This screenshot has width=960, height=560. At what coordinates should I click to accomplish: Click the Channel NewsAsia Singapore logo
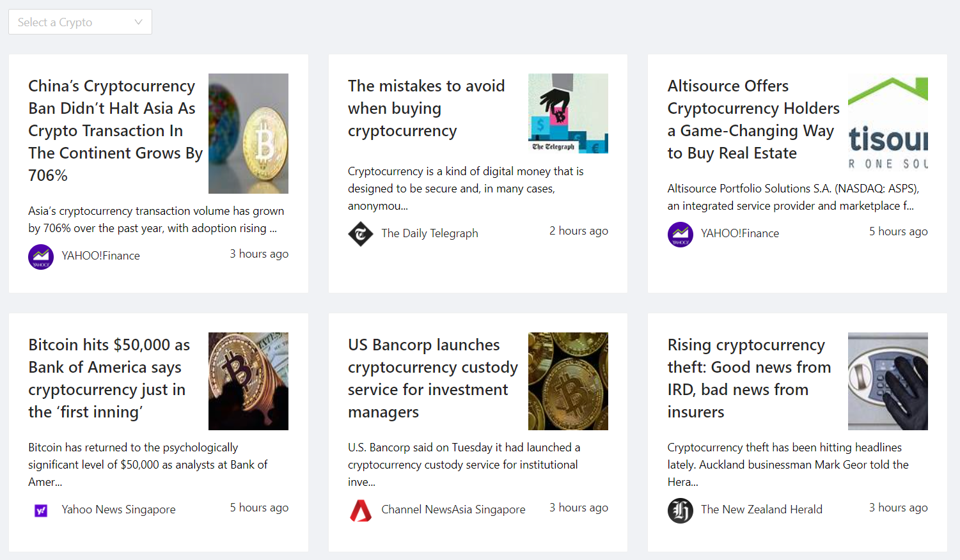(x=361, y=511)
